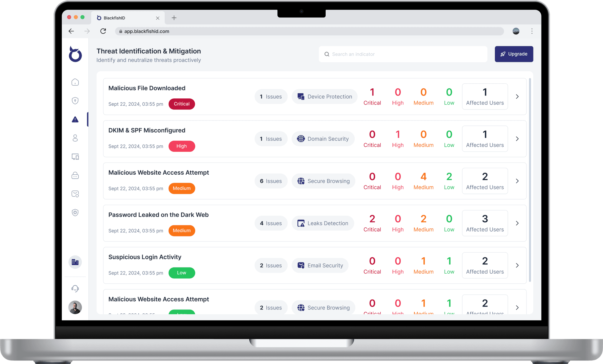Click the device/monitor sidebar icon
Screen dimensions: 603x364
[76, 156]
